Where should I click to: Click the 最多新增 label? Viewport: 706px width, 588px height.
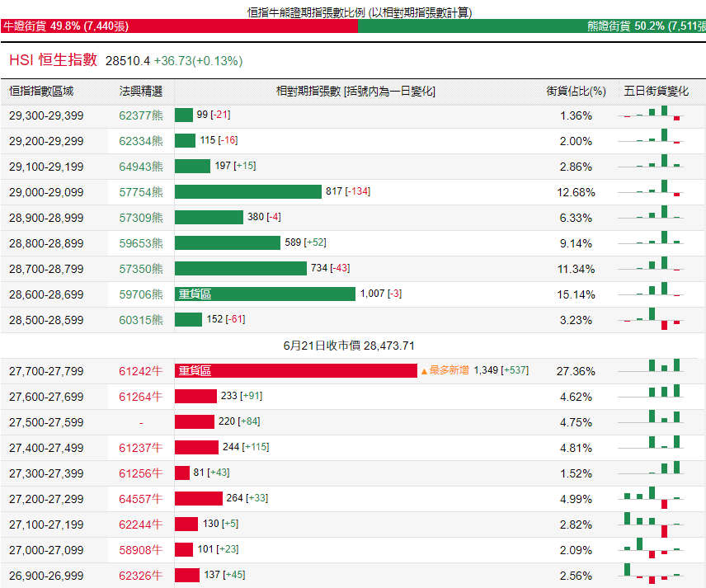(445, 370)
